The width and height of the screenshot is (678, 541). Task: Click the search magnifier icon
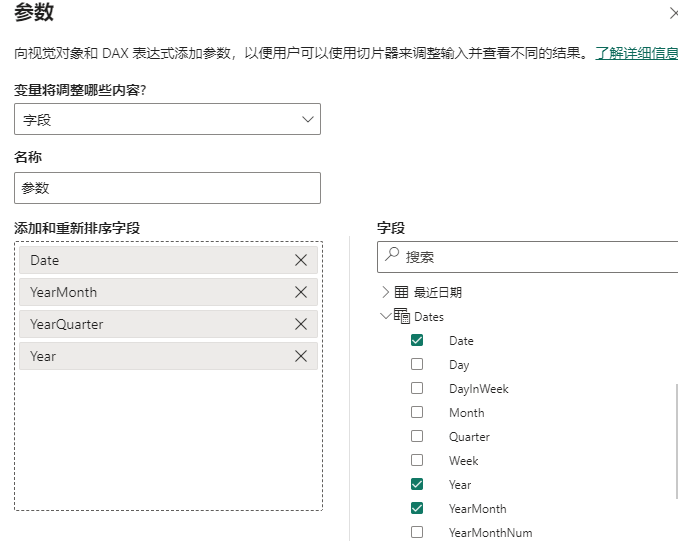click(392, 254)
